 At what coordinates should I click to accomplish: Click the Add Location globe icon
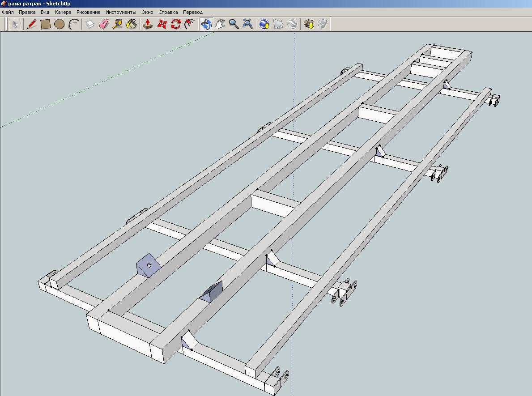click(264, 24)
